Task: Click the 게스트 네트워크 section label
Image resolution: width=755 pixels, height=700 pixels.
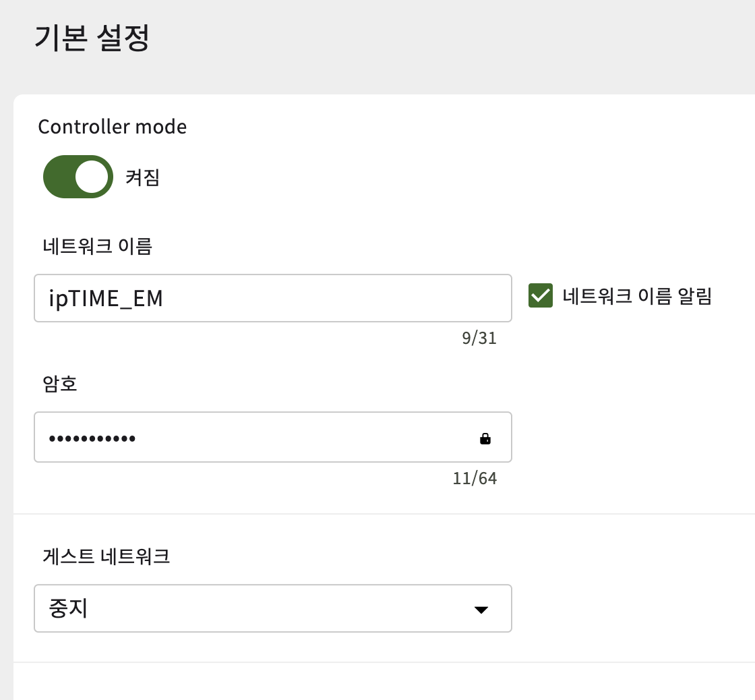Action: [x=106, y=556]
